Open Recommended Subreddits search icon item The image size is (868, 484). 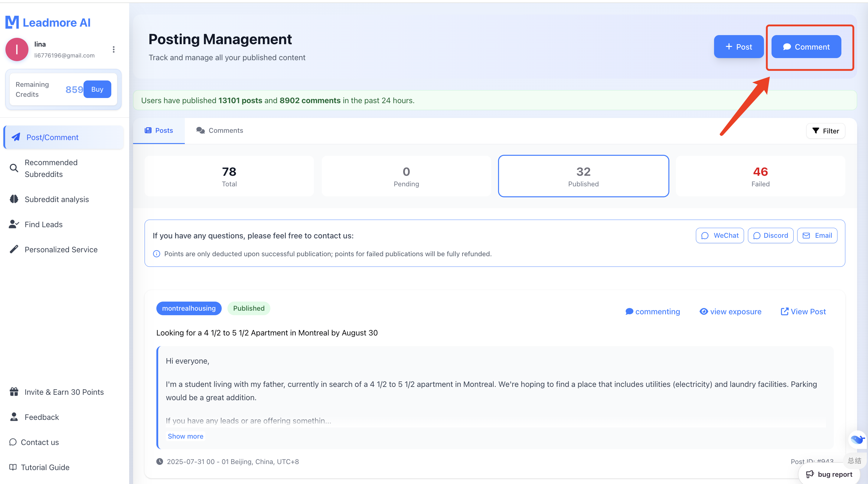(x=14, y=168)
